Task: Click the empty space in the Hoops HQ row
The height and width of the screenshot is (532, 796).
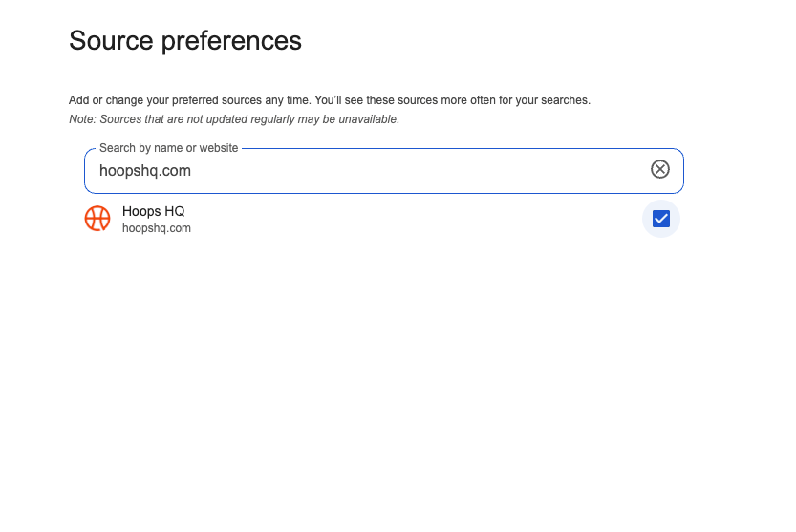Action: [411, 220]
